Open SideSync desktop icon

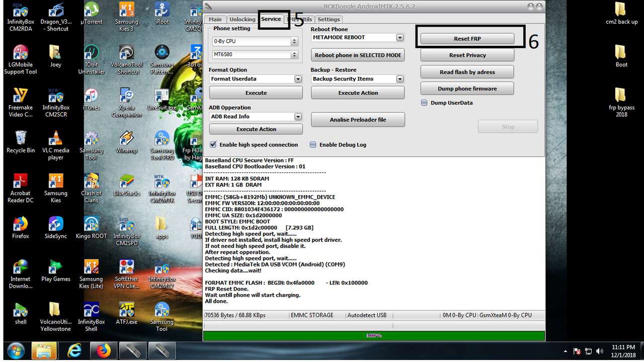56,227
